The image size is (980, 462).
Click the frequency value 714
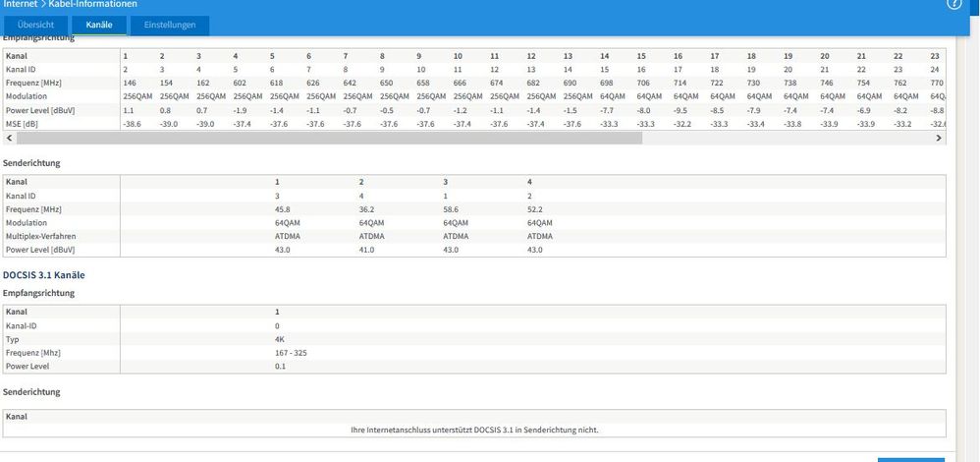(680, 83)
